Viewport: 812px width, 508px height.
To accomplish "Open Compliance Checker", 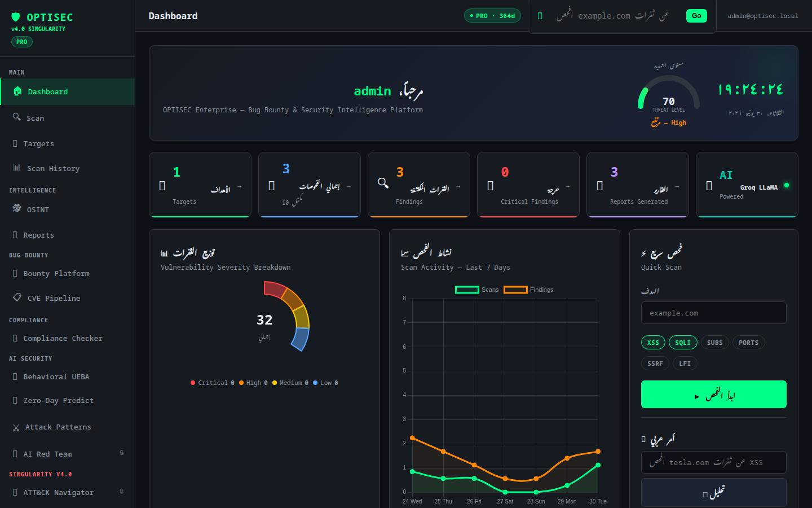I will (x=68, y=338).
